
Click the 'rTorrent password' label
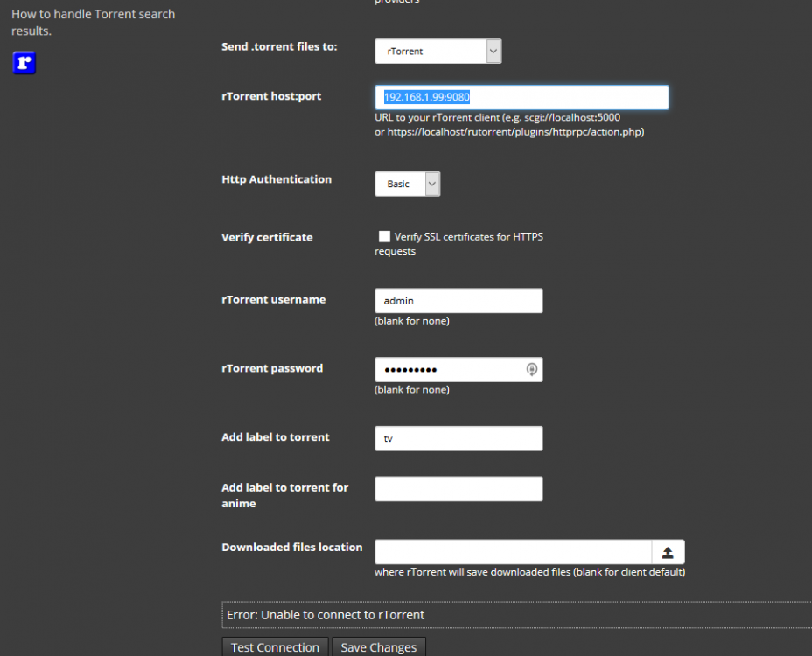(272, 368)
